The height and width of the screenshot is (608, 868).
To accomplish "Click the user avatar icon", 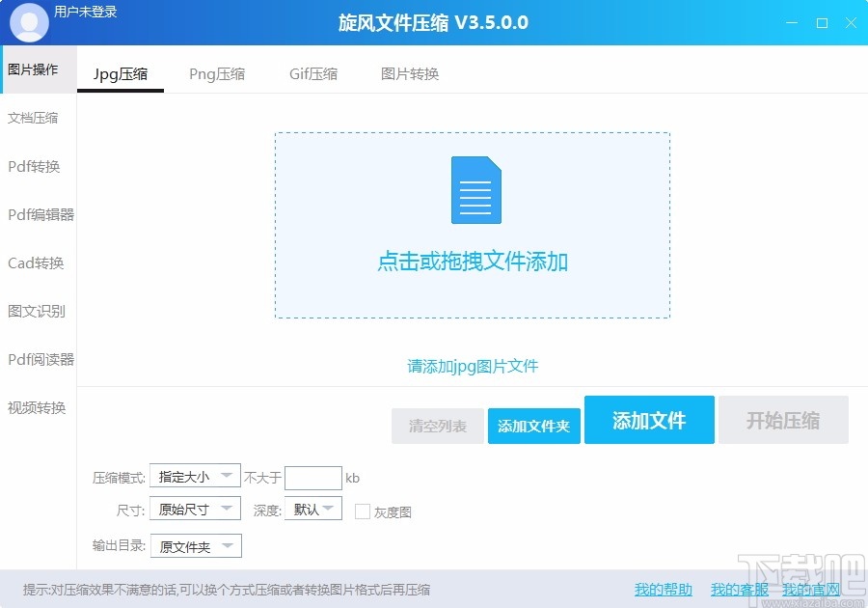I will (29, 21).
